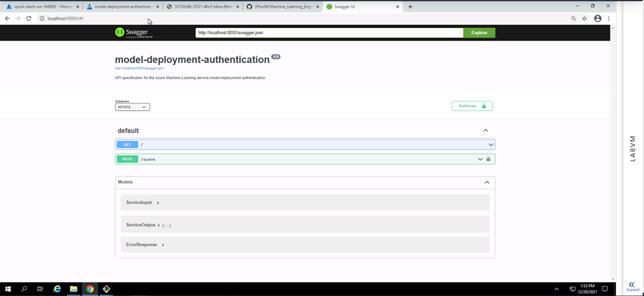Open the Schemes HTTPS dropdown

(132, 107)
